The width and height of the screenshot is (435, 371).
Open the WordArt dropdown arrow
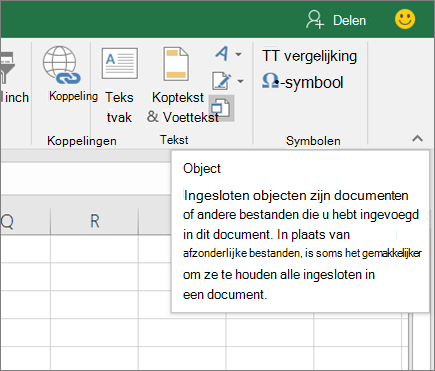239,54
